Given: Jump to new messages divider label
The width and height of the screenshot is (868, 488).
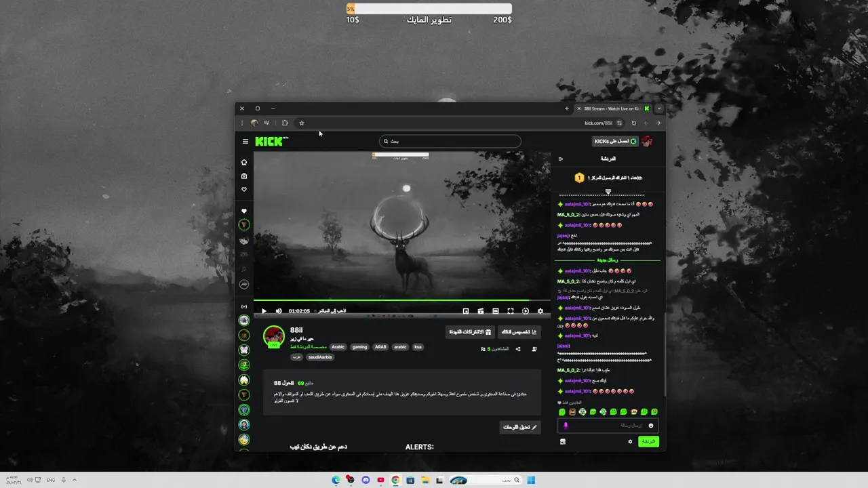Looking at the screenshot, I should [608, 260].
